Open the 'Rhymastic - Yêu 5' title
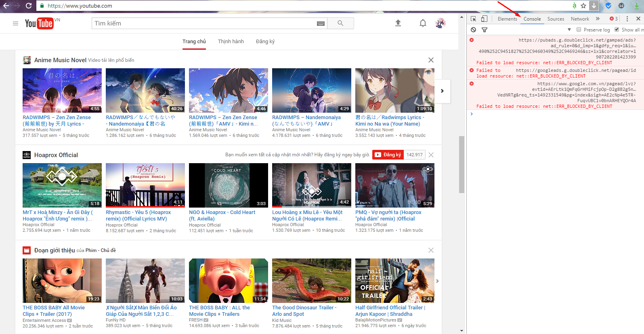The width and height of the screenshot is (644, 334). (x=138, y=215)
